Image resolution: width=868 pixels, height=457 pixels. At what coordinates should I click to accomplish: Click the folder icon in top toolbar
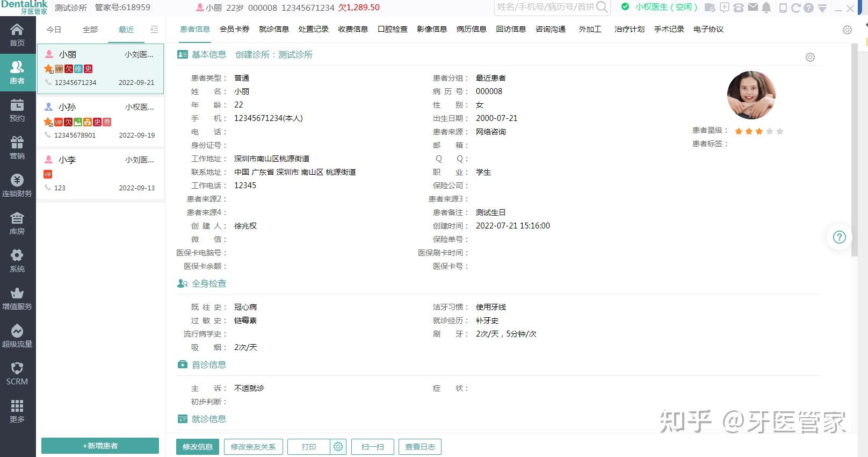(710, 8)
